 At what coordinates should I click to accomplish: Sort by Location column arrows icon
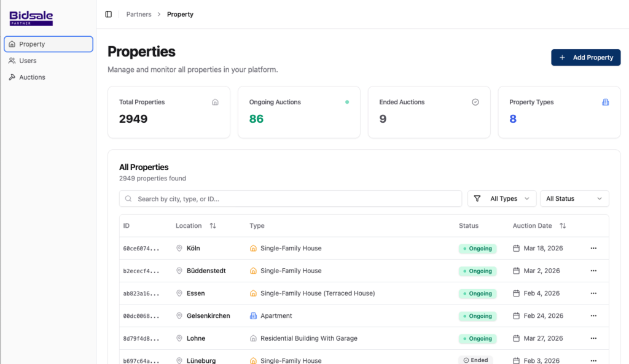coord(213,226)
